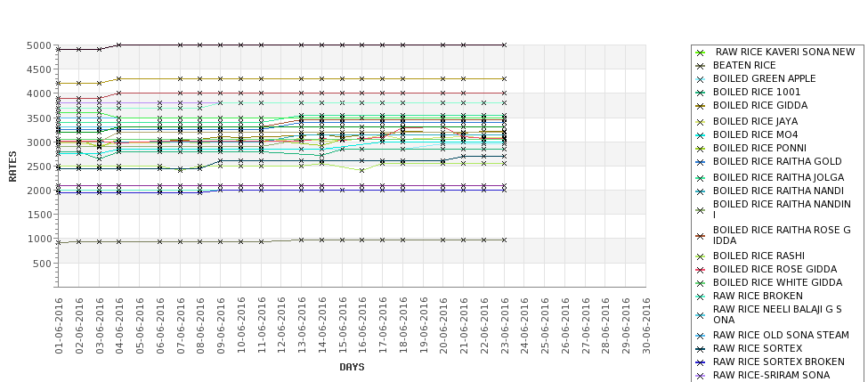Viewport: 868px width, 382px height.
Task: Click the RAW RICE BROKEN legend marker
Action: (701, 297)
